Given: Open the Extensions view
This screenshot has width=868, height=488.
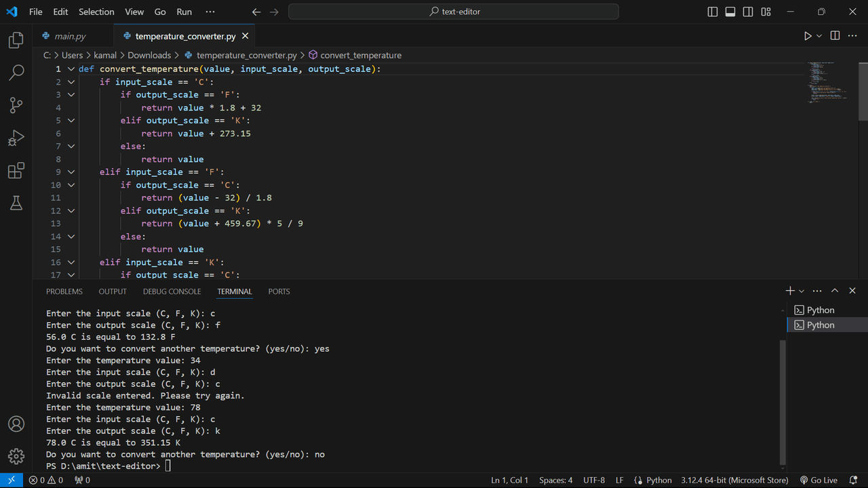Looking at the screenshot, I should click(x=16, y=170).
